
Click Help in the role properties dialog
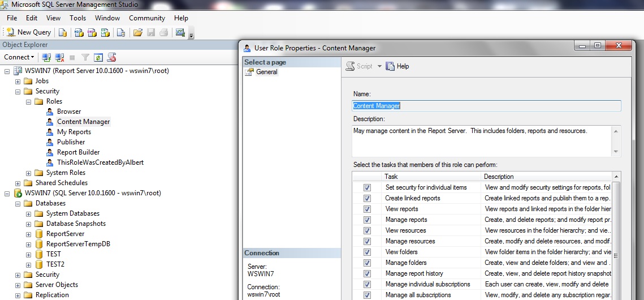click(397, 66)
